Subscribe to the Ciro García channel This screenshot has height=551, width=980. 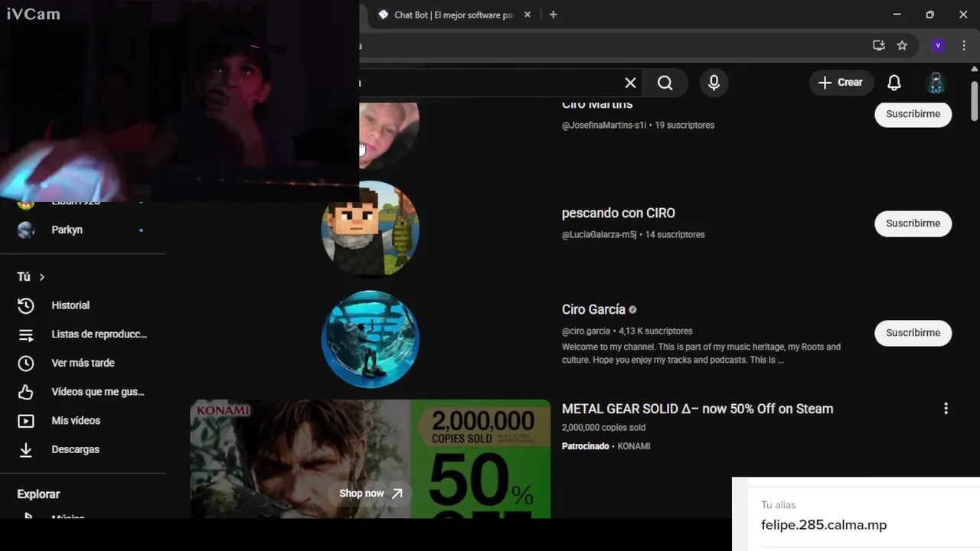point(913,333)
